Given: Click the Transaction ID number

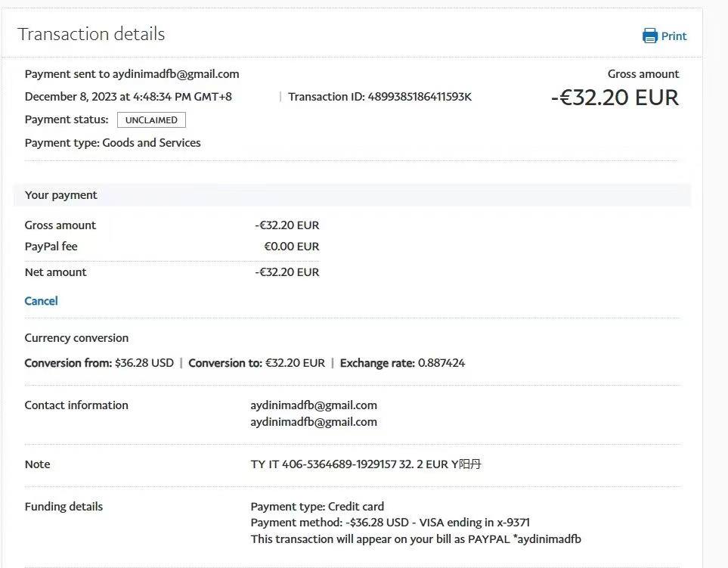Looking at the screenshot, I should coord(420,97).
